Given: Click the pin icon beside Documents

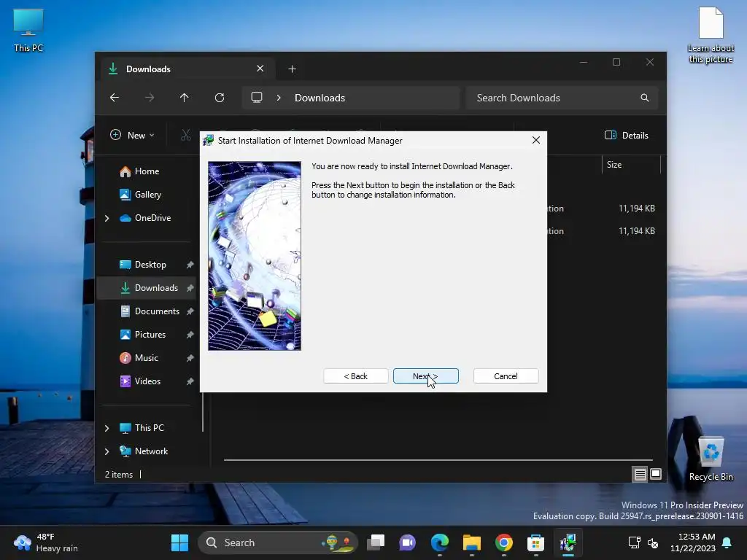Looking at the screenshot, I should (x=190, y=311).
